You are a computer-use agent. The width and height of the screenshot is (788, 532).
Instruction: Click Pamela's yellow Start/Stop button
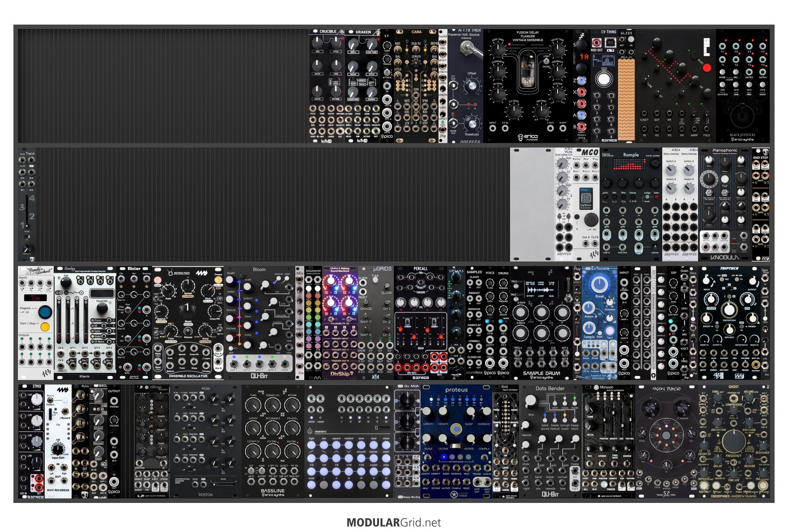point(45,327)
